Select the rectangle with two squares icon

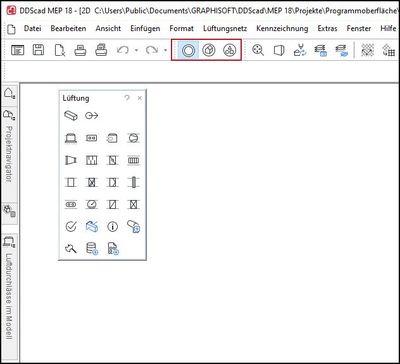91,138
